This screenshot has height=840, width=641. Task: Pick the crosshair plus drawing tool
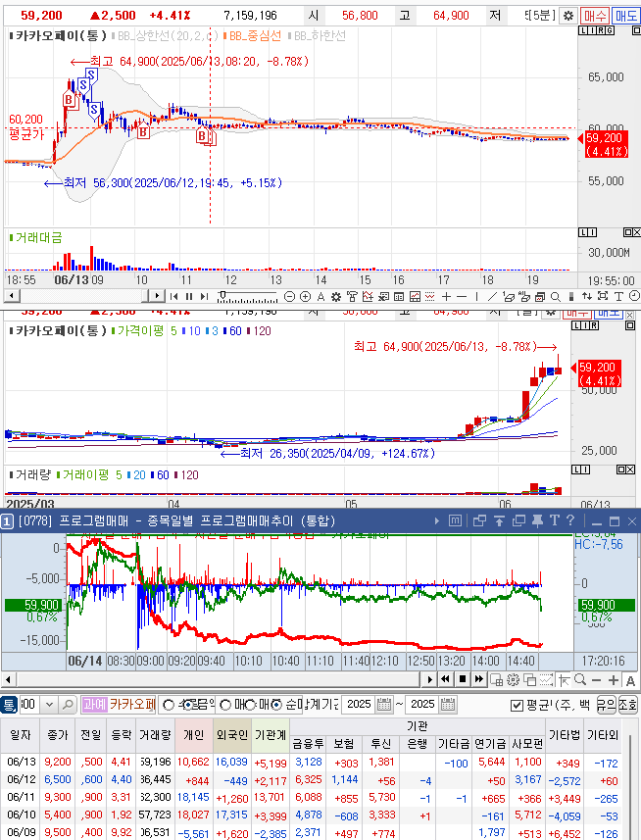[446, 296]
